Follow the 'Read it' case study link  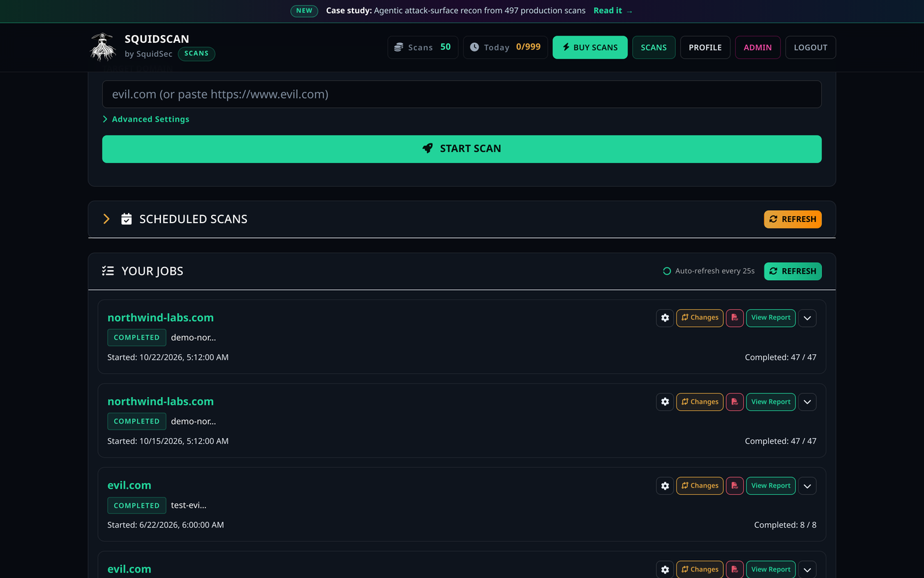pyautogui.click(x=612, y=11)
